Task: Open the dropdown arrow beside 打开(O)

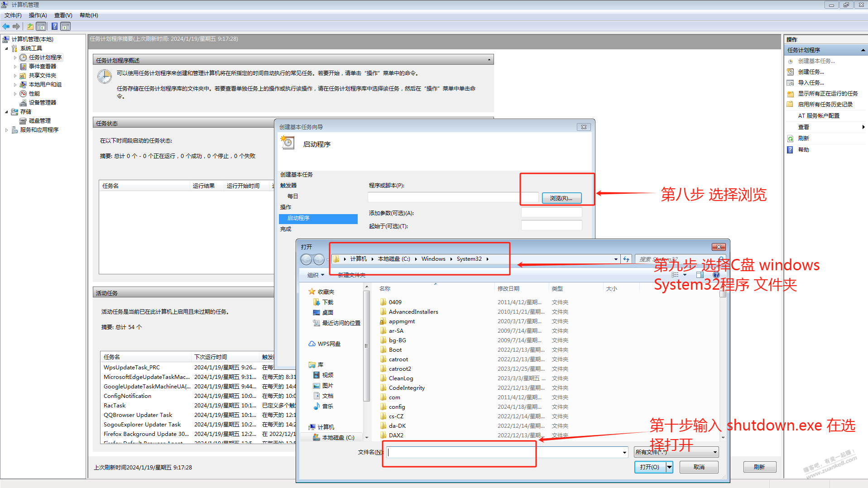Action: (x=670, y=467)
